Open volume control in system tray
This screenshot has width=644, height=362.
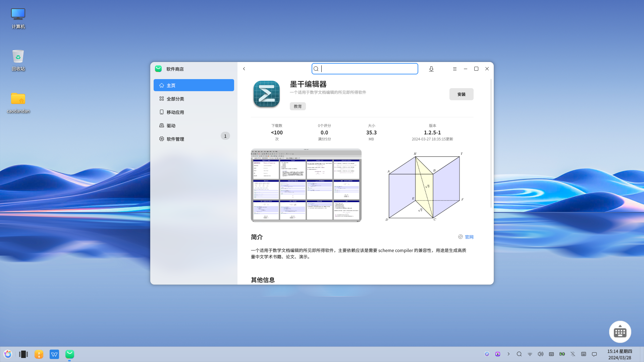(x=540, y=354)
